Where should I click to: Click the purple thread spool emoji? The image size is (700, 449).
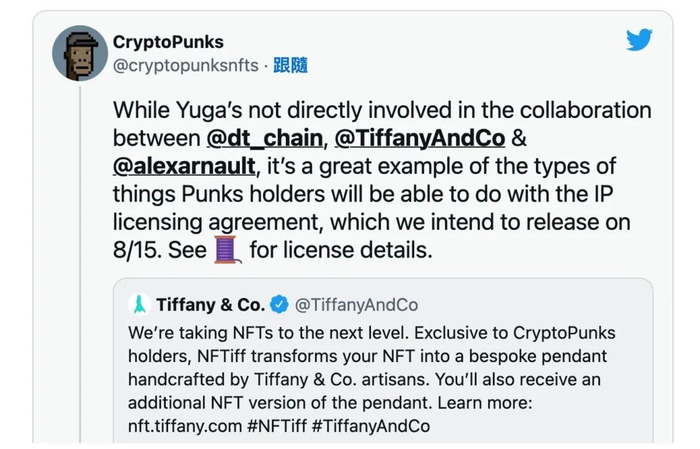[228, 249]
